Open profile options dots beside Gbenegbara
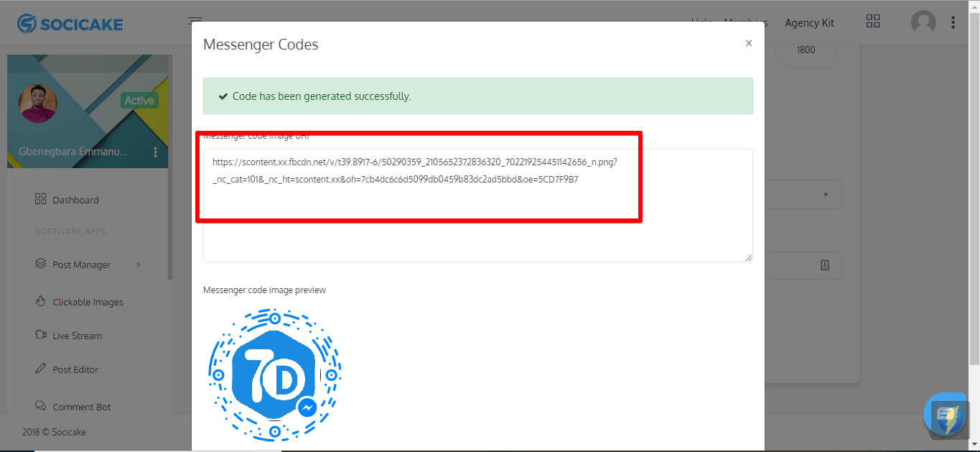Image resolution: width=980 pixels, height=452 pixels. coord(156,152)
